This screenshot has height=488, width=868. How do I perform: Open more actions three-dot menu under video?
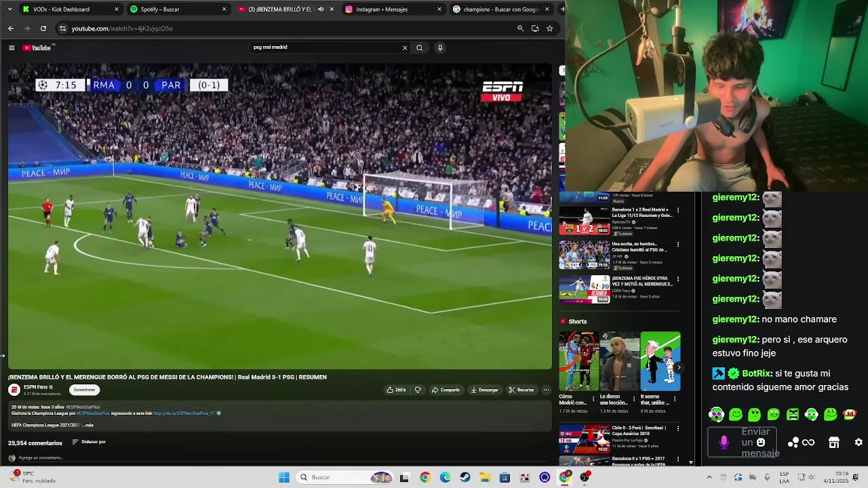point(547,390)
